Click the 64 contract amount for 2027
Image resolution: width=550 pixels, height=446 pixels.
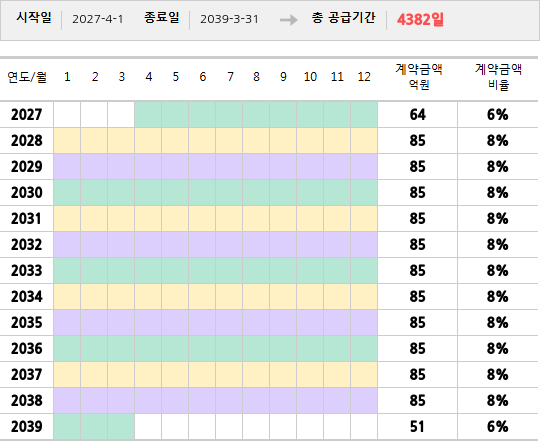417,115
